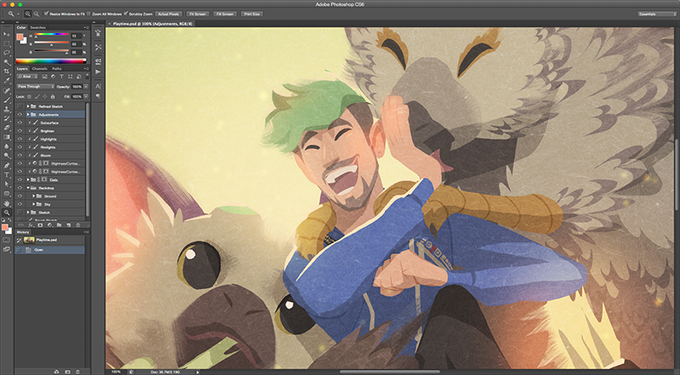The width and height of the screenshot is (680, 375).
Task: Switch to the Paths tab
Action: 57,68
